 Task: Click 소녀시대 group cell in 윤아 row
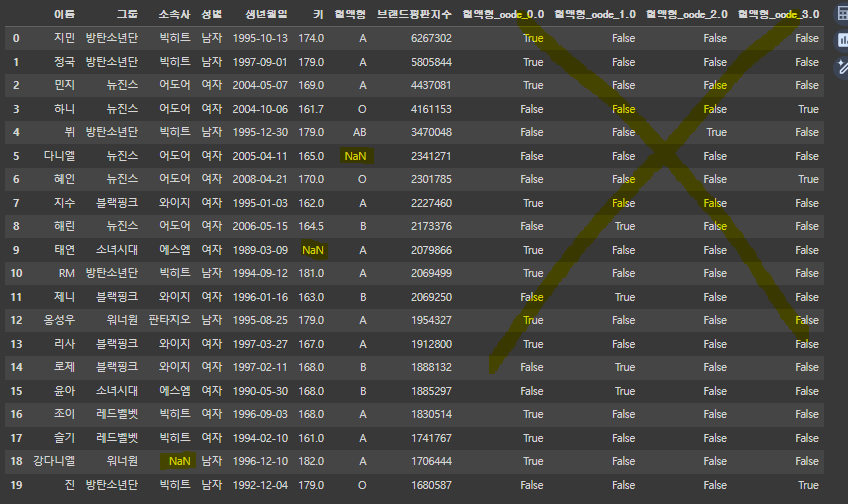117,391
